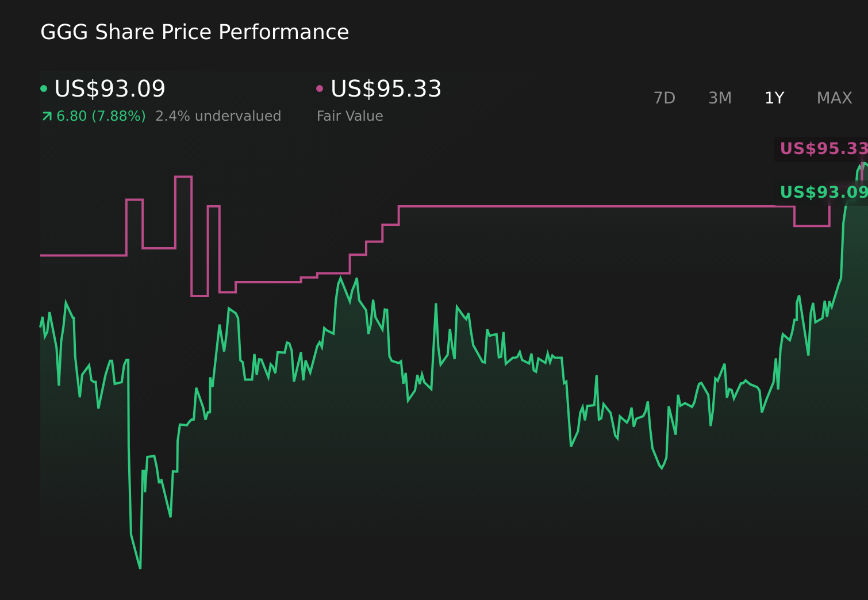The height and width of the screenshot is (600, 868).
Task: Toggle the US$93.09 share price series visibility
Action: 109,89
